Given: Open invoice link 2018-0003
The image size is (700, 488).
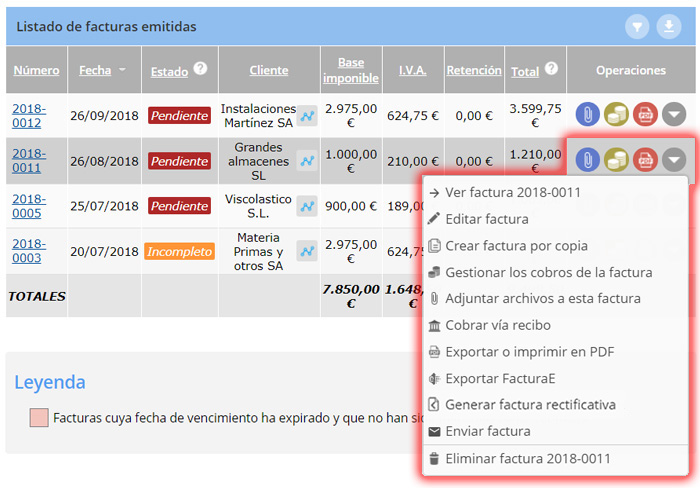Looking at the screenshot, I should (29, 251).
